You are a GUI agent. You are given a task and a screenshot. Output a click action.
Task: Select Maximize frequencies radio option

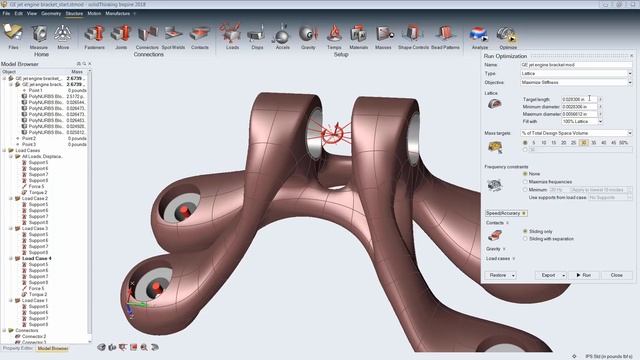point(525,182)
